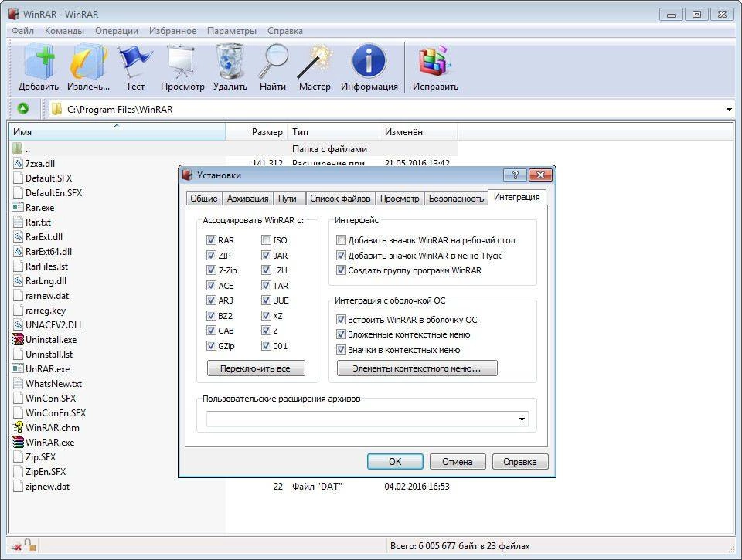Select the WinCon.SFX file
The image size is (742, 560).
pos(50,399)
